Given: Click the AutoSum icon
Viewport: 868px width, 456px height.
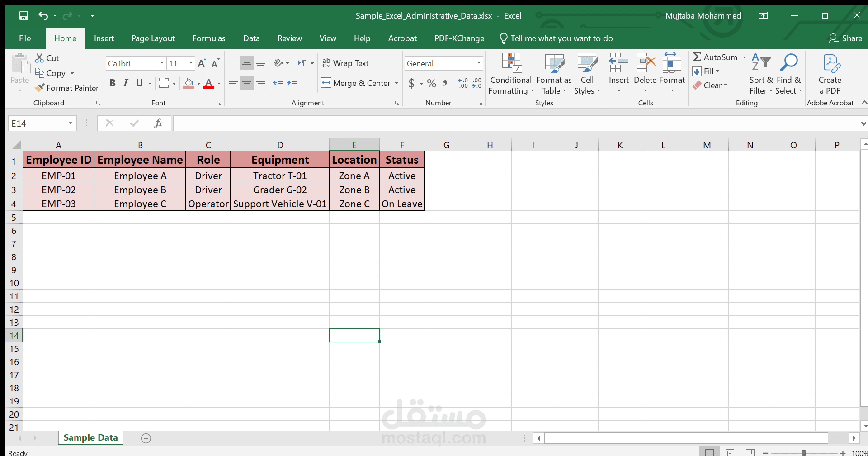Looking at the screenshot, I should [x=698, y=57].
